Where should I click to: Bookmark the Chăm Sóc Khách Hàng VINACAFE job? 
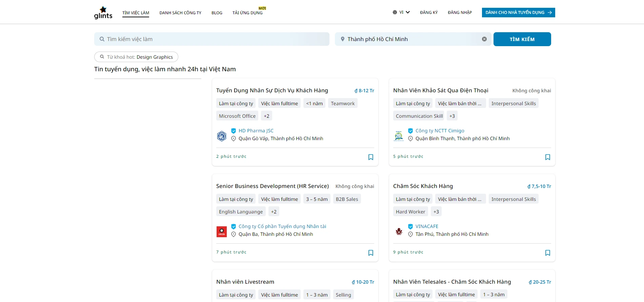pos(548,253)
